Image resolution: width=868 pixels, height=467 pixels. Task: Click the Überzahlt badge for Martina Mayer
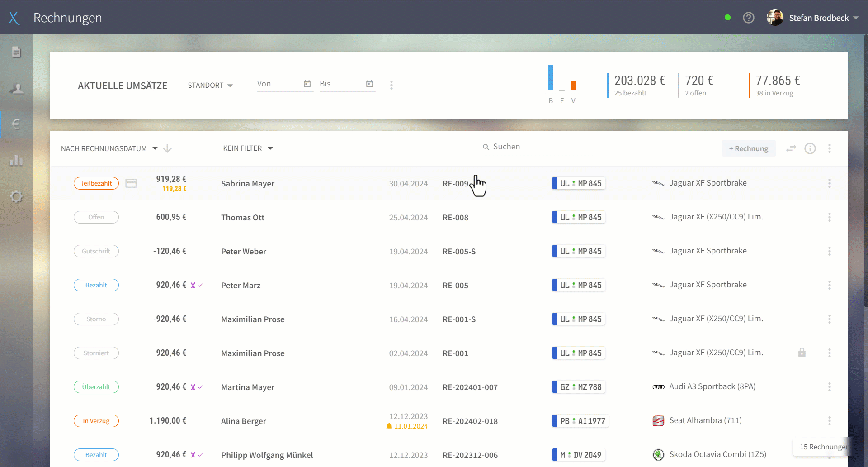pos(96,387)
